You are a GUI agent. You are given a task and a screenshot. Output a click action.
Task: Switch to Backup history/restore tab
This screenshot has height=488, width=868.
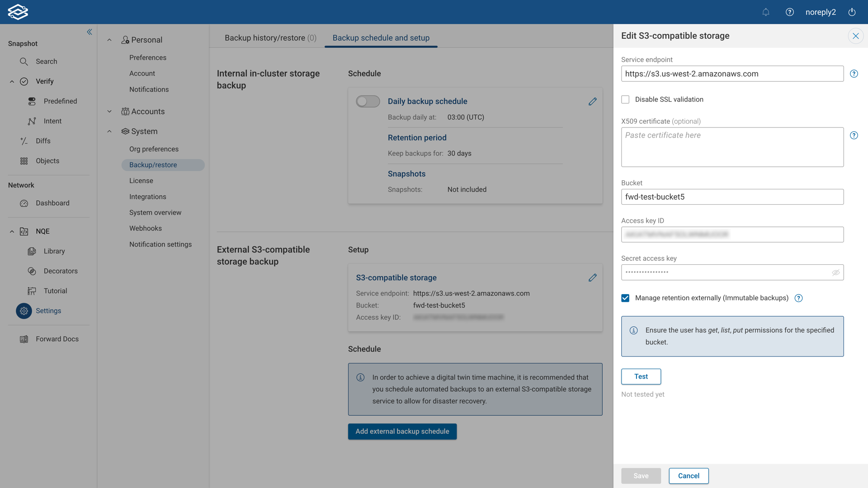[270, 38]
